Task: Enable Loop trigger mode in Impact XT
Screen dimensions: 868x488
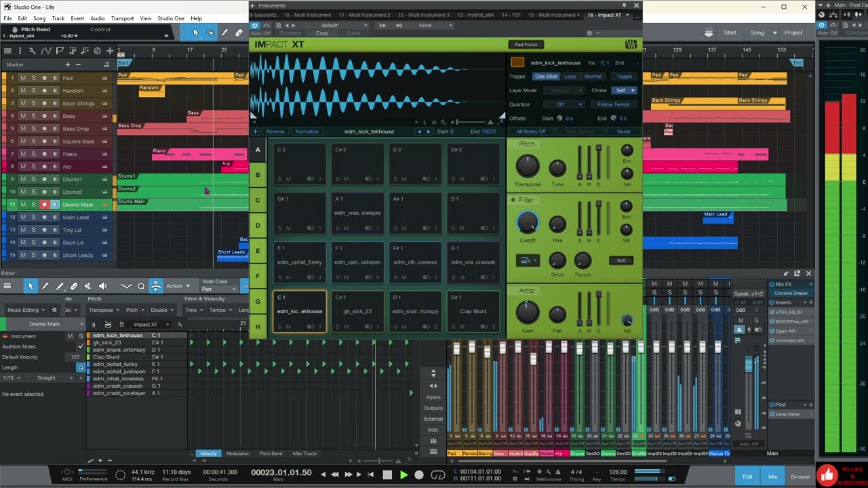Action: point(570,77)
